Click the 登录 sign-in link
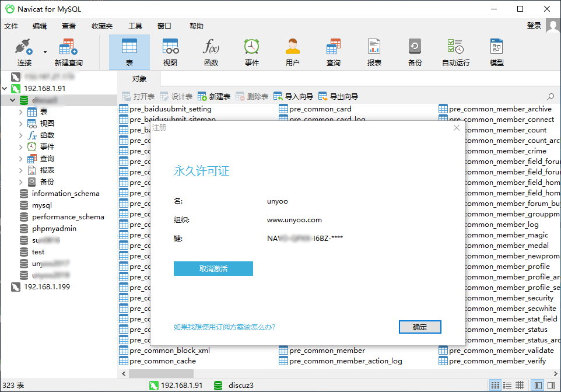 pos(534,26)
